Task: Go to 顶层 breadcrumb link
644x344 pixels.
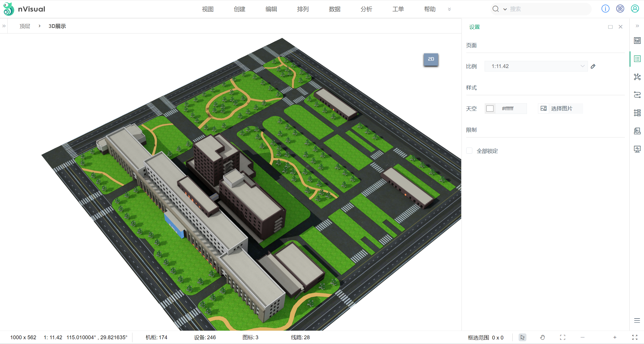Action: click(25, 26)
